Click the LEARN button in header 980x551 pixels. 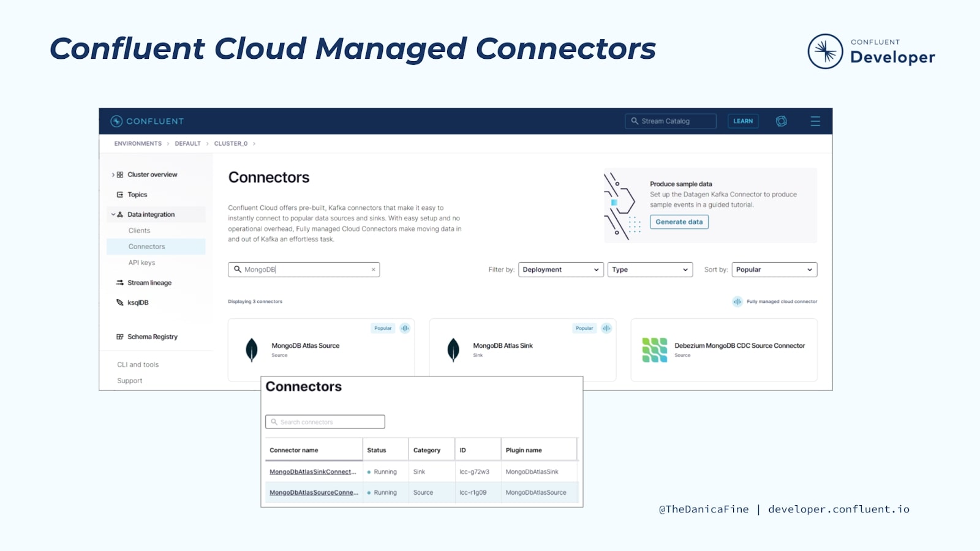coord(743,121)
